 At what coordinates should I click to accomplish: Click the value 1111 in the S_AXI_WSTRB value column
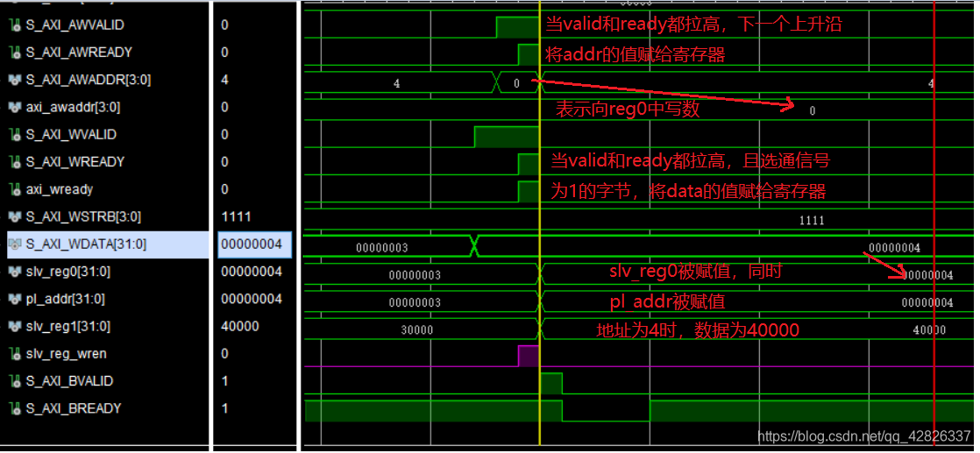[236, 216]
